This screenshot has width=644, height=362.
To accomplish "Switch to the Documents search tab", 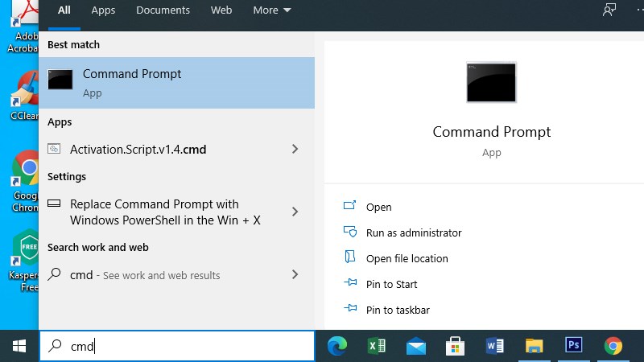I will (163, 10).
